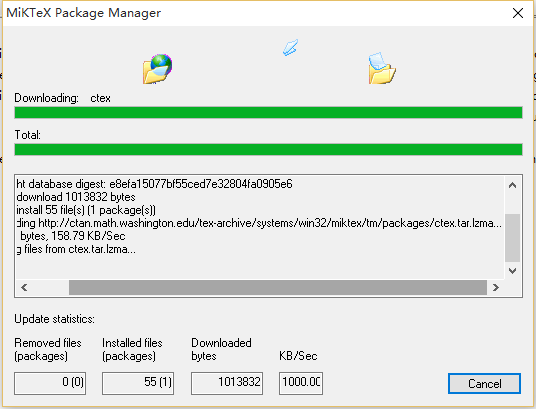Click the 'Installed files (packages)' label

132,349
